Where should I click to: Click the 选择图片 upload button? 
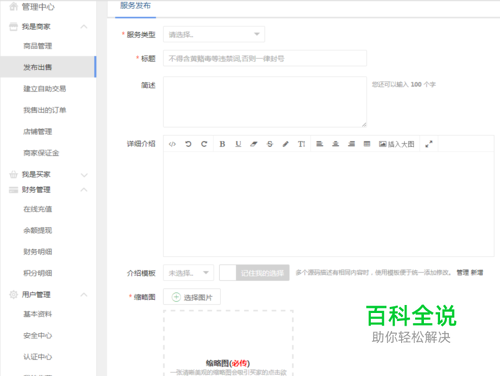tap(192, 297)
